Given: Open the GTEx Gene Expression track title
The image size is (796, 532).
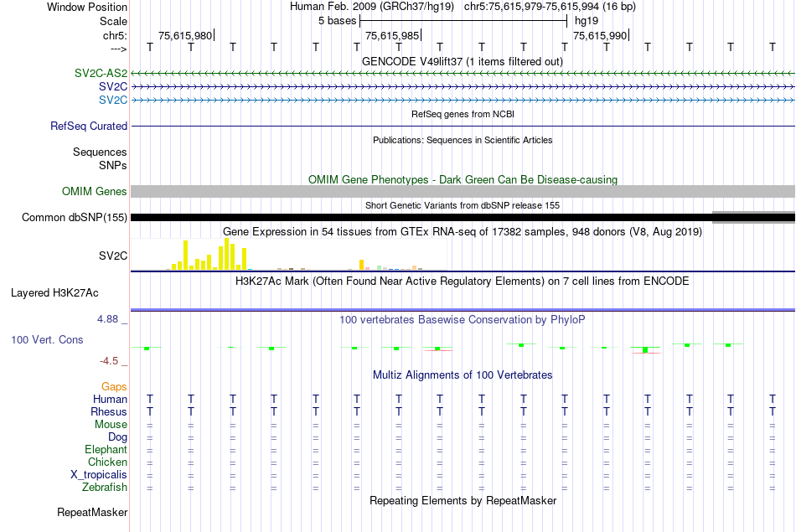Looking at the screenshot, I should [463, 232].
